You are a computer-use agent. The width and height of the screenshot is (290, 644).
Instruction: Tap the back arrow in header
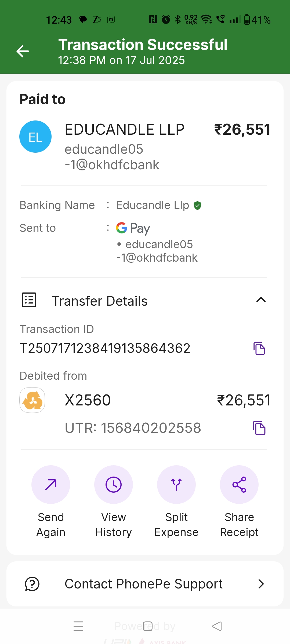pyautogui.click(x=23, y=51)
